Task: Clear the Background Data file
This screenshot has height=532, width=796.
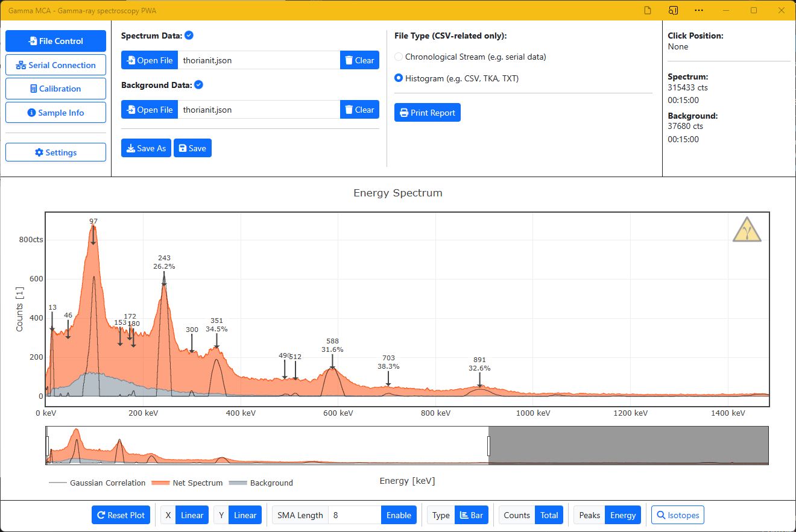Action: (359, 110)
